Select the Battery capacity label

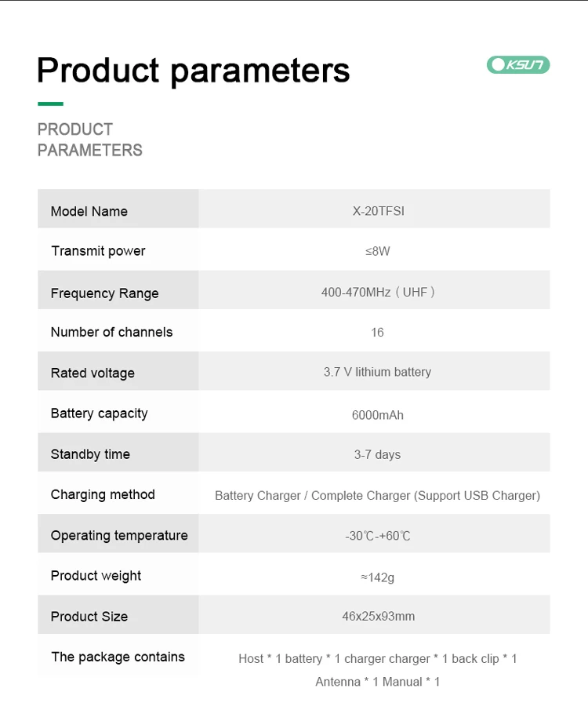[x=99, y=413]
